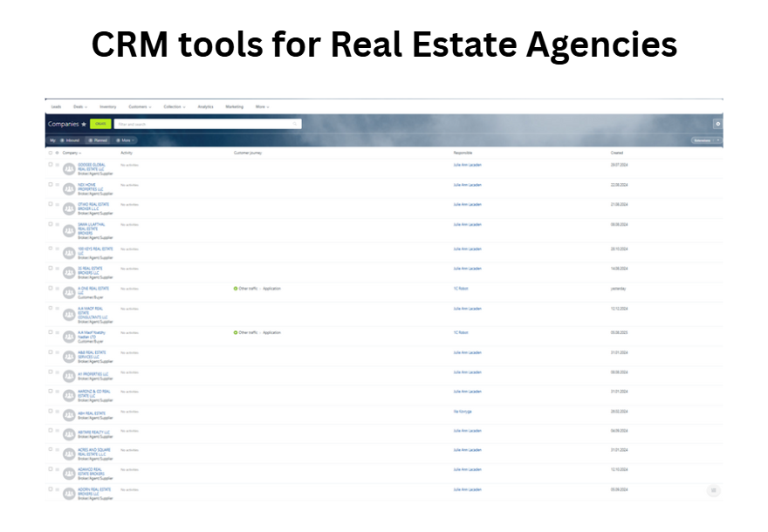Click the favorite star beside Companies title

(x=84, y=125)
